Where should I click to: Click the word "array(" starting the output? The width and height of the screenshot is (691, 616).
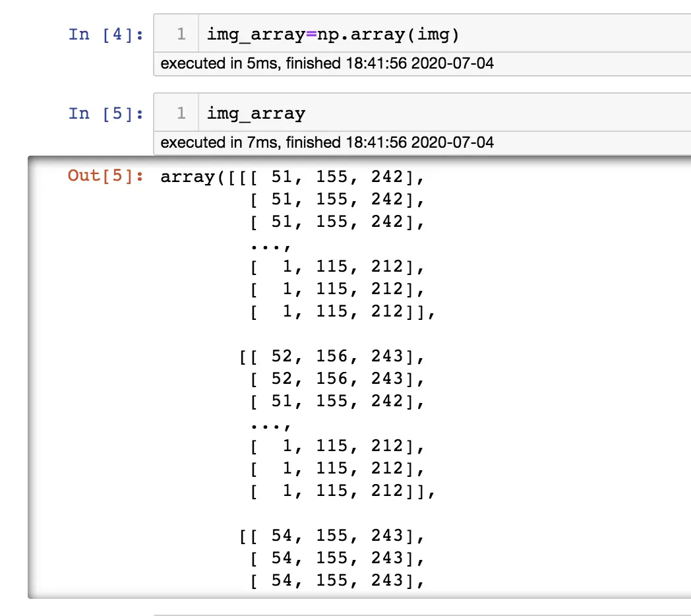(x=193, y=177)
